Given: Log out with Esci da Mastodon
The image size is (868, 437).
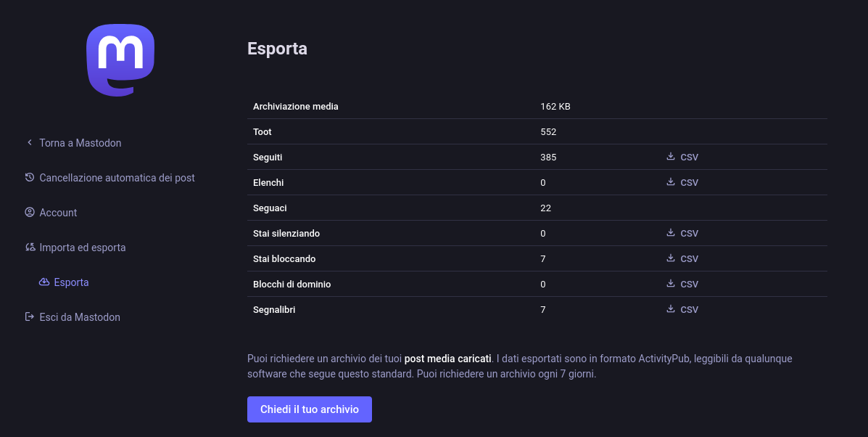Looking at the screenshot, I should pos(80,317).
